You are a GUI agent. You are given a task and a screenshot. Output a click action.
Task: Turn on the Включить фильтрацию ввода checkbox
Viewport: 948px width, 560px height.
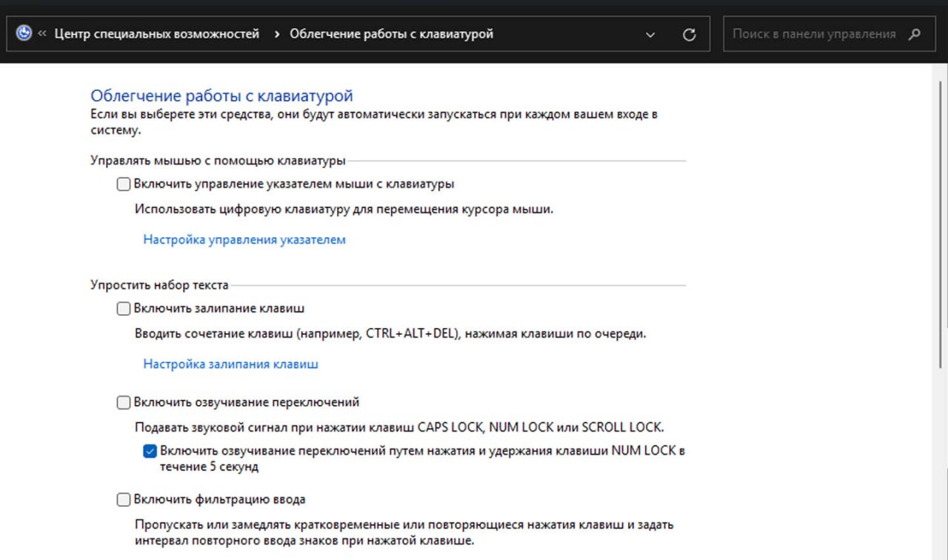124,499
